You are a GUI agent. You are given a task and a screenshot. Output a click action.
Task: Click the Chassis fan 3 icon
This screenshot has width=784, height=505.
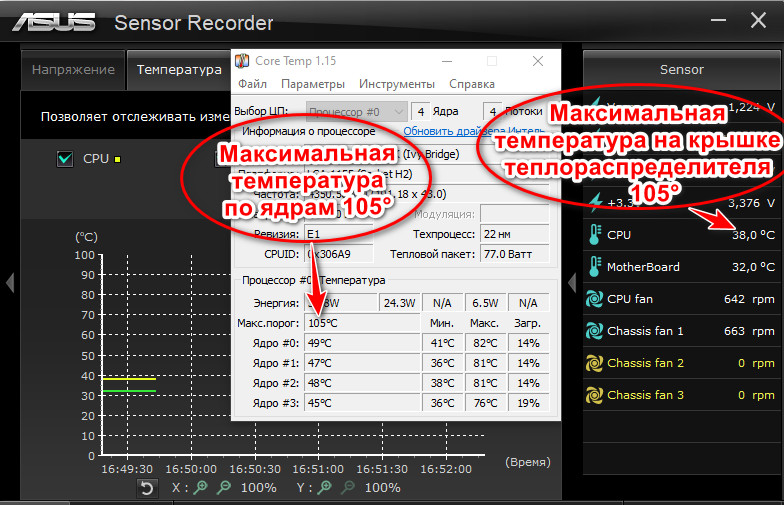tap(593, 395)
